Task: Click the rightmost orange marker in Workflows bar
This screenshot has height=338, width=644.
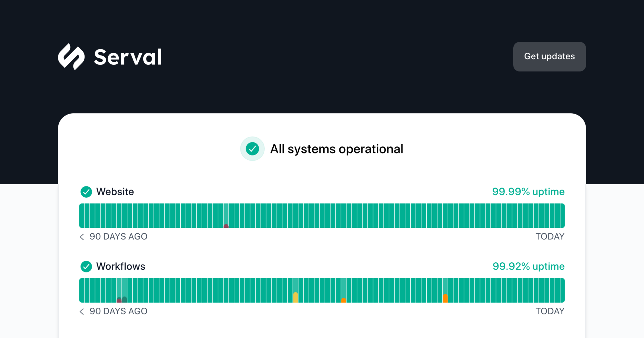Action: pyautogui.click(x=445, y=298)
